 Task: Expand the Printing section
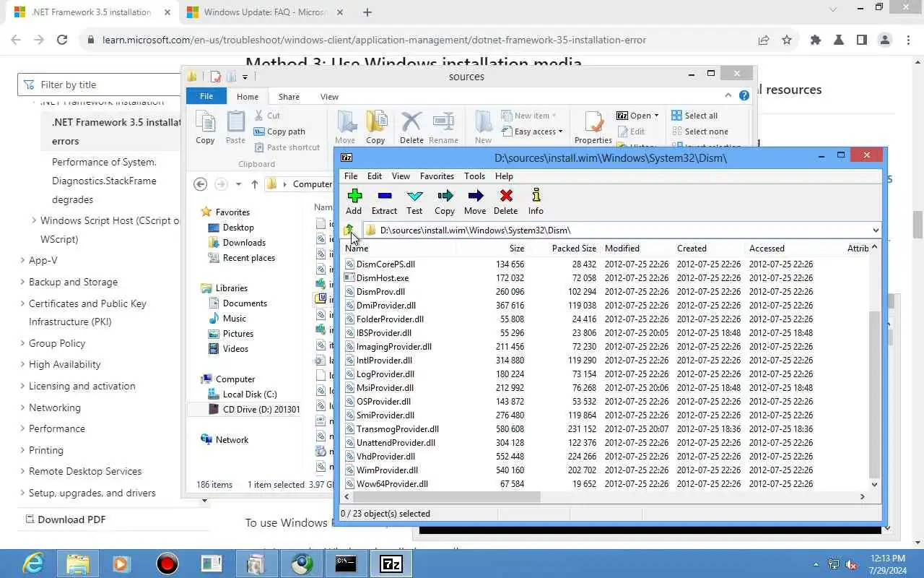pyautogui.click(x=22, y=450)
